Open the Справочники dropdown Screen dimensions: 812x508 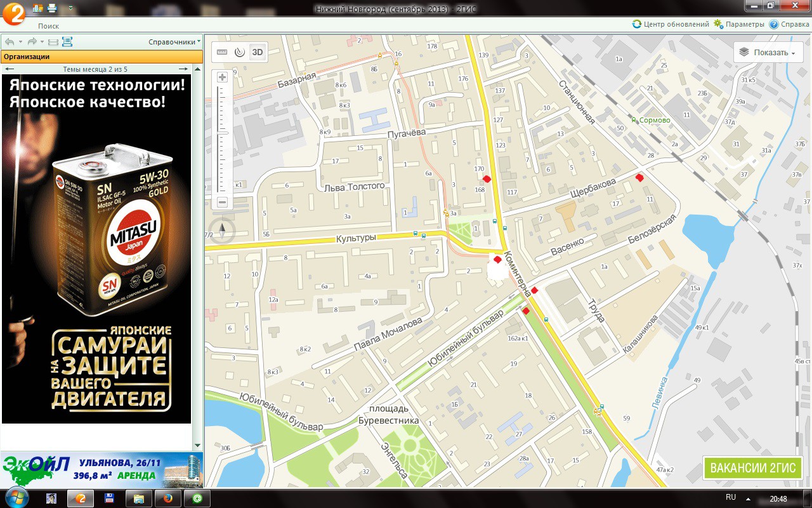coord(174,42)
